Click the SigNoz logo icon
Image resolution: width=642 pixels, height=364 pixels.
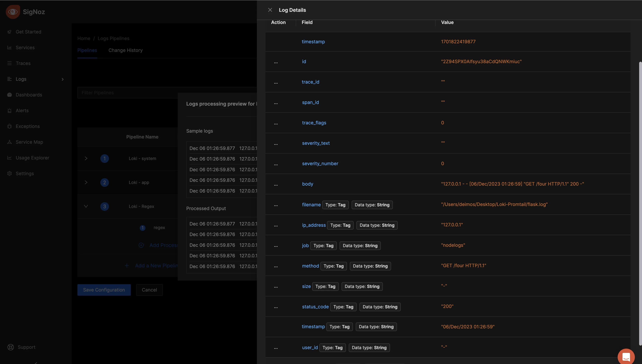13,12
